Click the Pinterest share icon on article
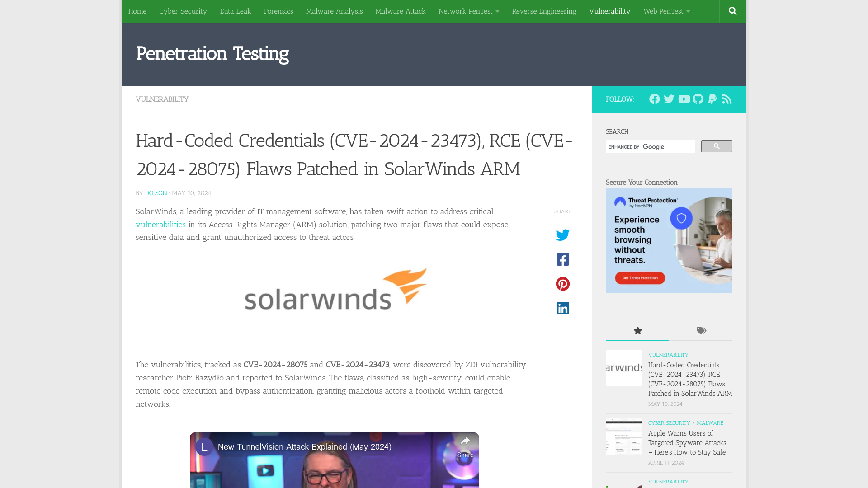 point(562,284)
